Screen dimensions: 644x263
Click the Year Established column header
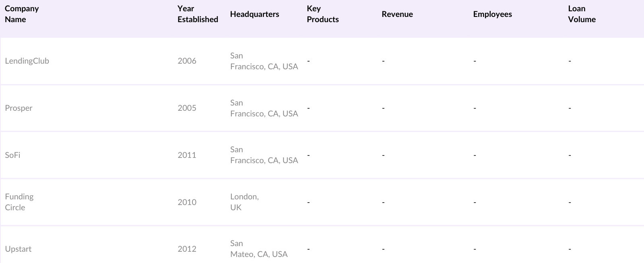[x=198, y=14]
